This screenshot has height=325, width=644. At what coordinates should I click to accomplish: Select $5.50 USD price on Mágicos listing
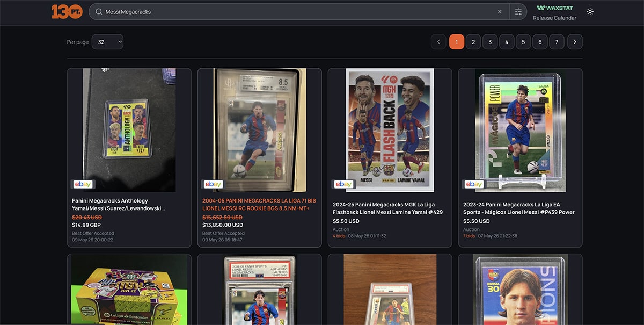coord(477,221)
